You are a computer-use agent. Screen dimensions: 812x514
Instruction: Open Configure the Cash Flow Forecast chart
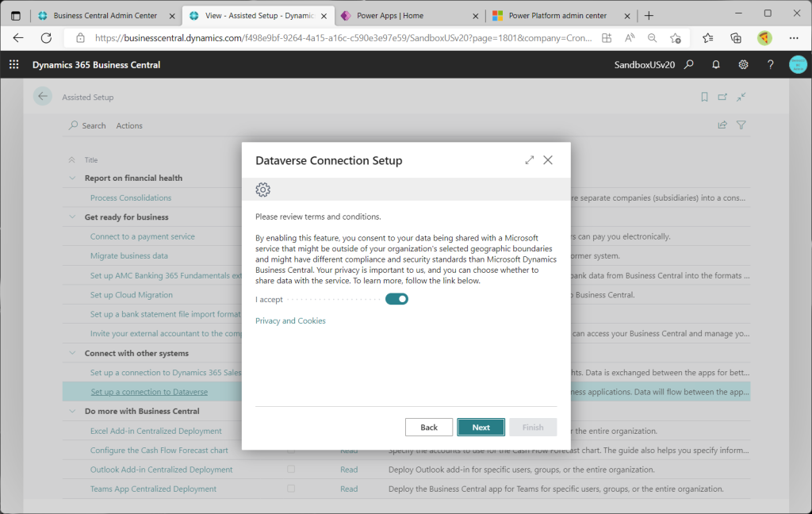(159, 451)
